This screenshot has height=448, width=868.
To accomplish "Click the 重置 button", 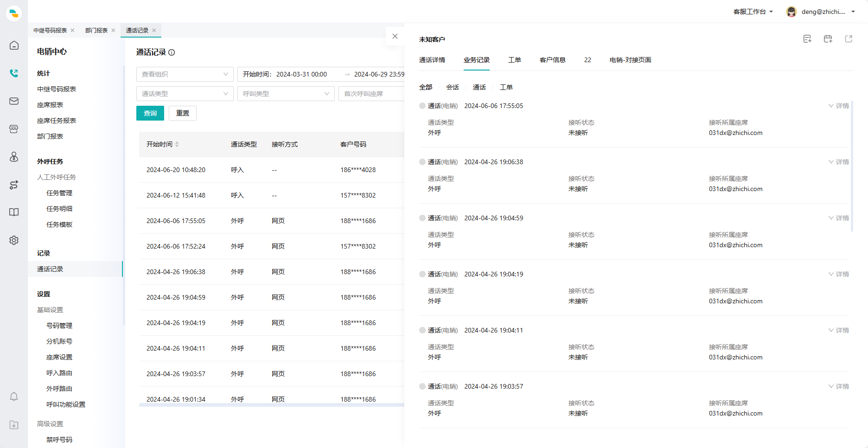I will 183,113.
